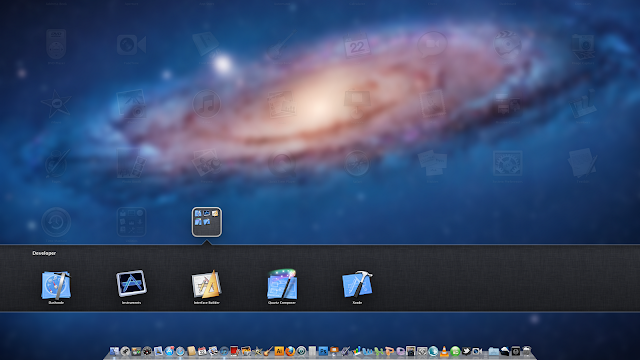This screenshot has width=640, height=360.
Task: Launch Microsoft Word from the Dock
Action: tap(367, 351)
